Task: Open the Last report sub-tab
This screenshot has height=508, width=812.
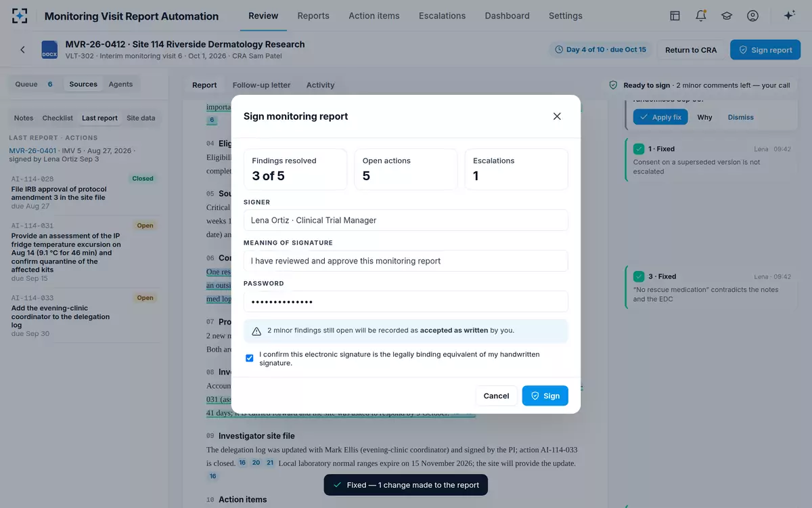Action: (x=99, y=118)
